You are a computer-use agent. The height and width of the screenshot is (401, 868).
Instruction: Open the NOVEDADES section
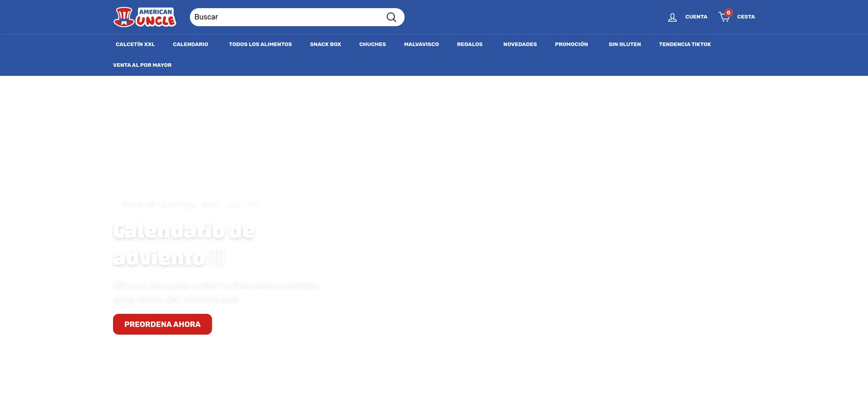click(x=520, y=44)
